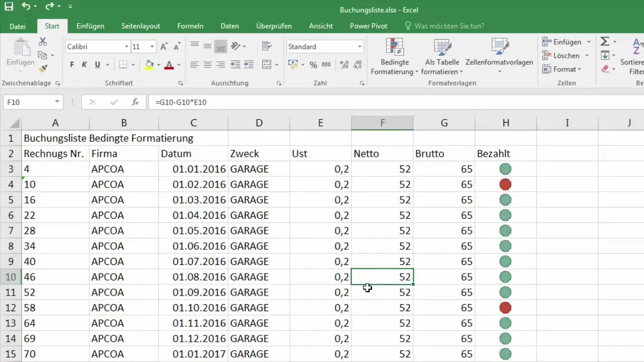Switch to the Daten tab
Screen dimensions: 644x362
coord(230,26)
